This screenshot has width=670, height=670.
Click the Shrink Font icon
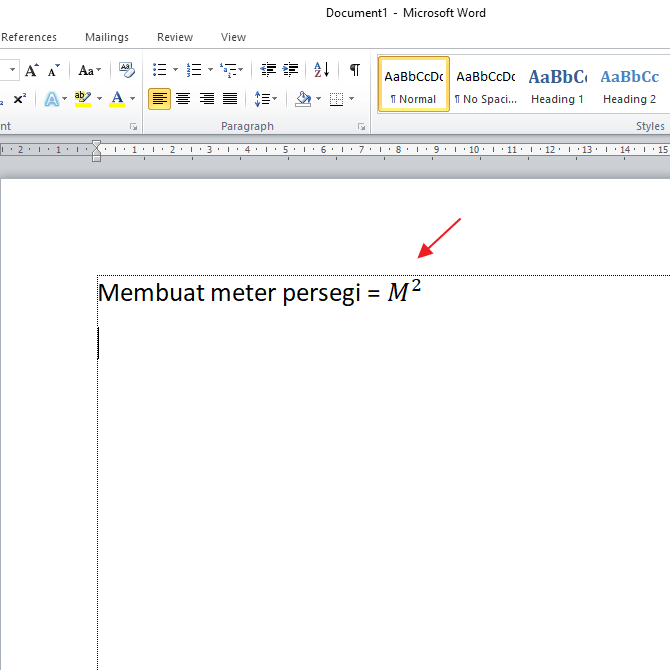[x=53, y=70]
